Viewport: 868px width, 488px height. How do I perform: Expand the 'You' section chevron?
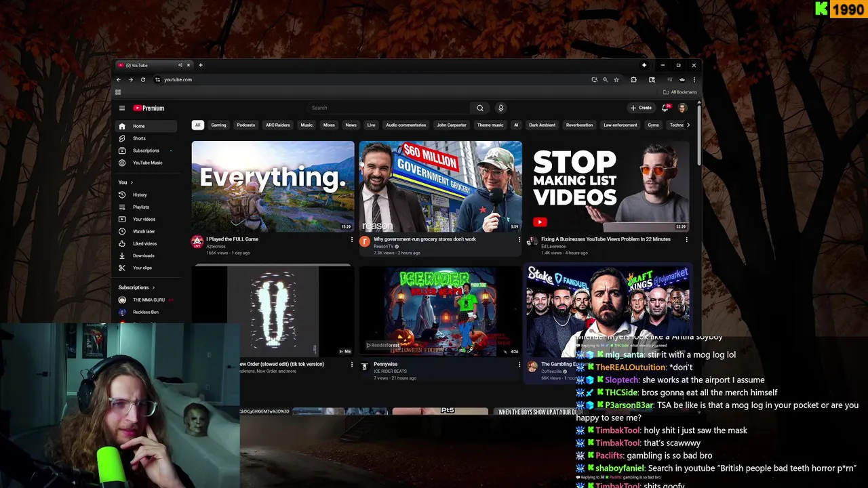click(132, 182)
